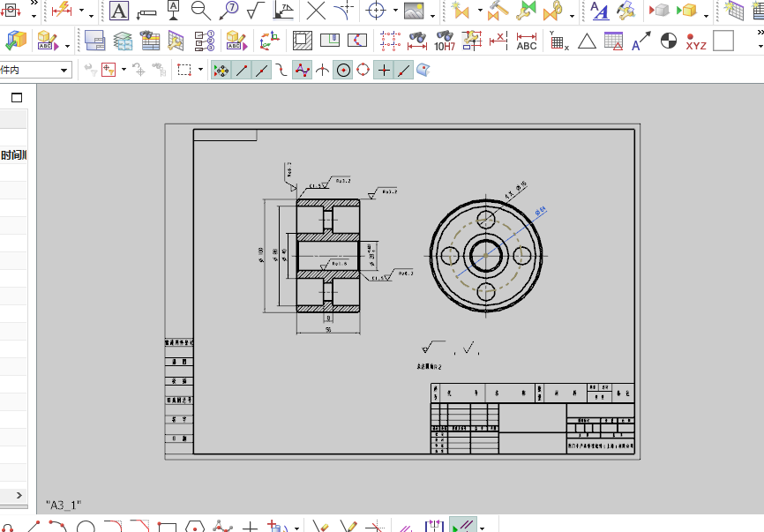This screenshot has width=764, height=532.
Task: Select the Datum Feature Symbol tool
Action: [173, 11]
